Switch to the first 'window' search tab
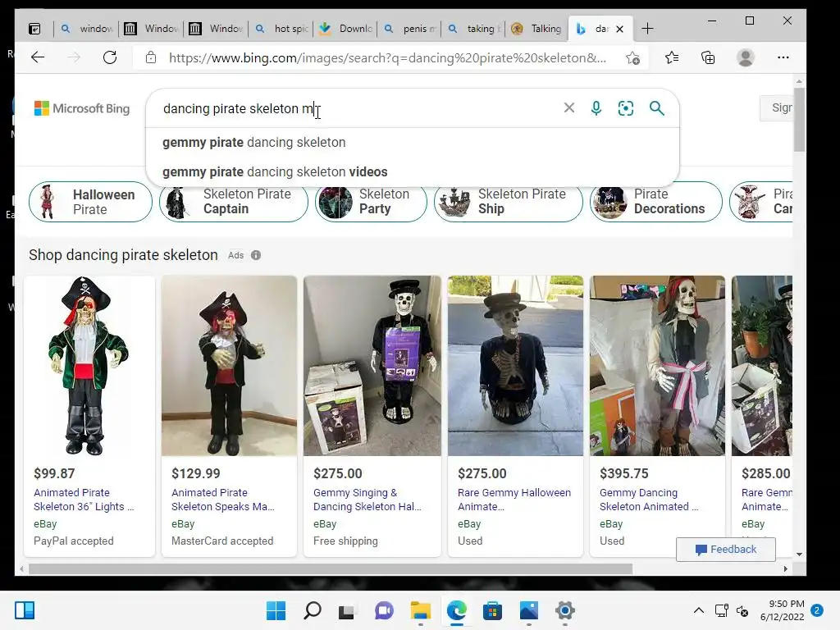The height and width of the screenshot is (630, 840). click(x=85, y=29)
